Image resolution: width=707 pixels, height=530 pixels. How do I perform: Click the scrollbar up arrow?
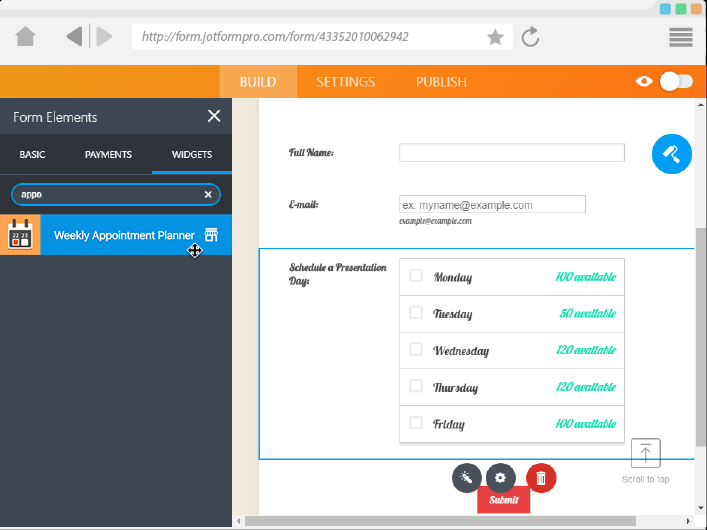tap(701, 105)
